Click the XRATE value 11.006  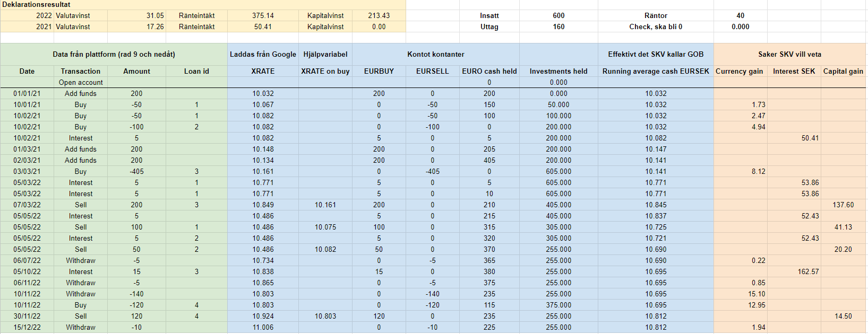pos(263,327)
